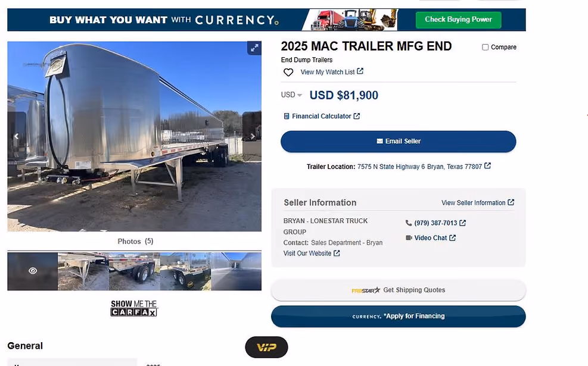The height and width of the screenshot is (366, 588).
Task: Tick the Compare checkbox
Action: (x=485, y=47)
